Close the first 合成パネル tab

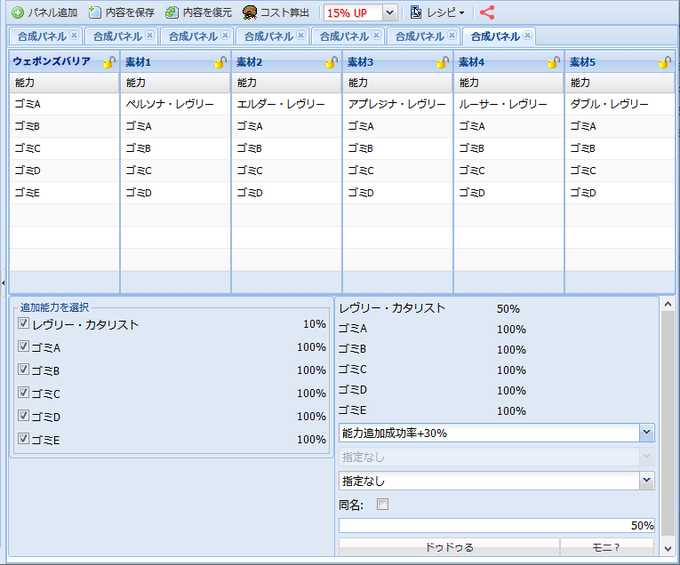(74, 35)
